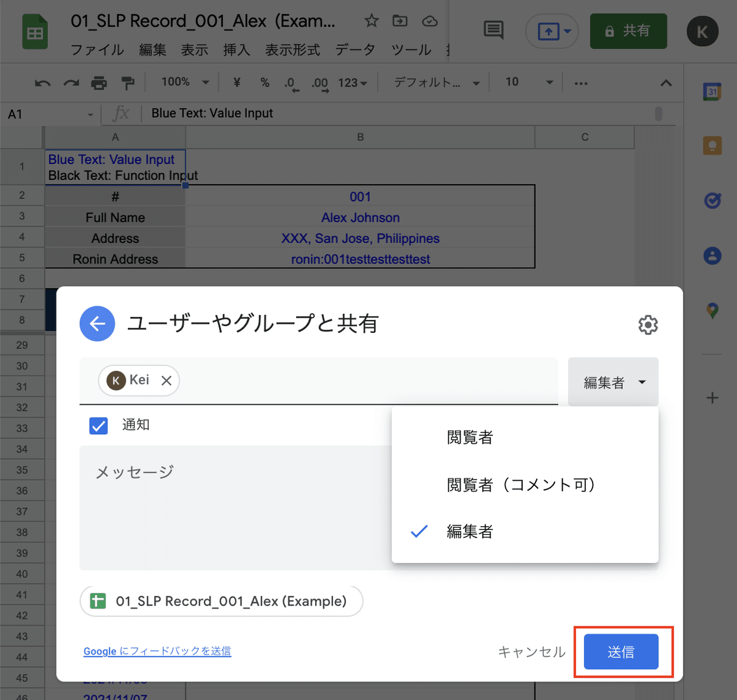Image resolution: width=737 pixels, height=700 pixels.
Task: Open the comment history icon
Action: 494,29
